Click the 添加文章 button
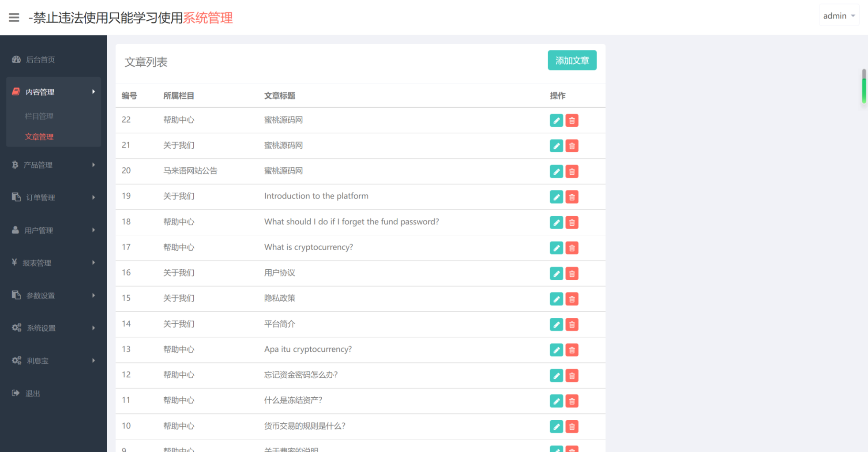 [x=572, y=60]
